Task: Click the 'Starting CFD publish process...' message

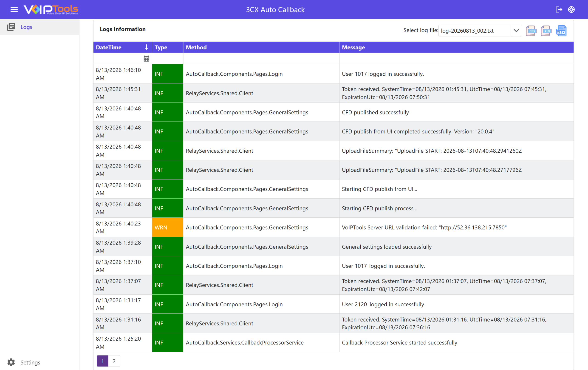Action: coord(379,208)
